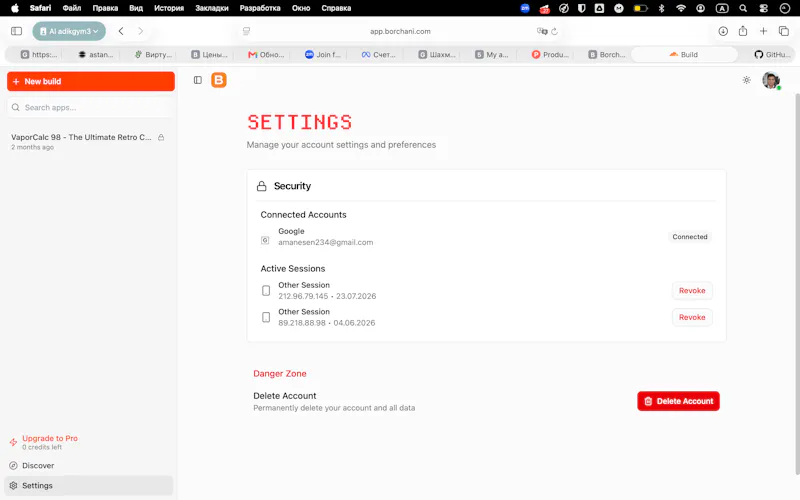Show tab overview in Safari

click(784, 31)
